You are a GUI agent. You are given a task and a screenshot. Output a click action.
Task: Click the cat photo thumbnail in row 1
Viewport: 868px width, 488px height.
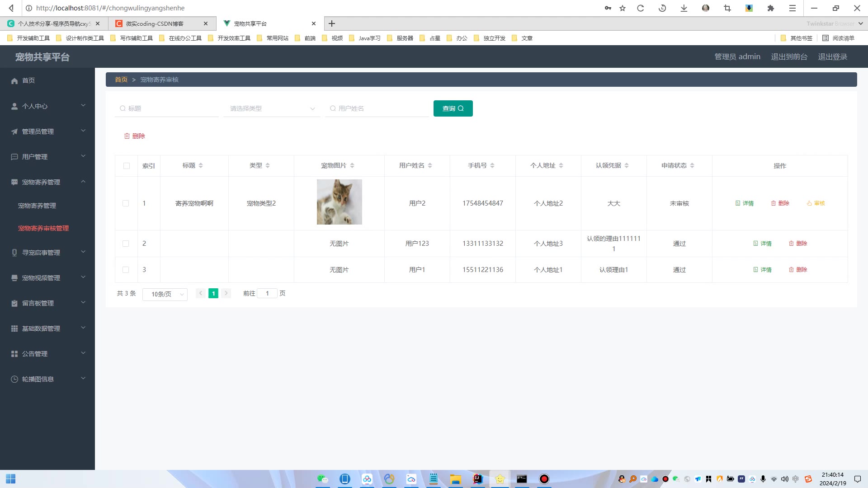pyautogui.click(x=340, y=202)
